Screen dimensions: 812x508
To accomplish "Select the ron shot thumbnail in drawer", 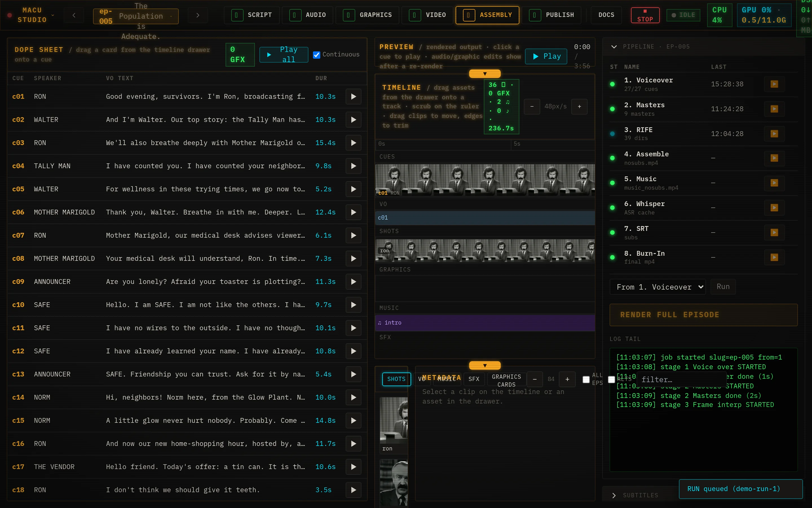I will click(394, 425).
